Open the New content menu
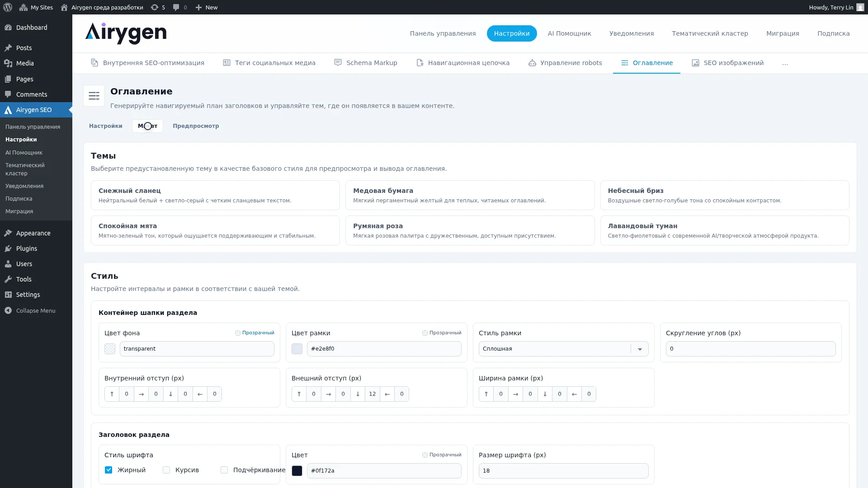This screenshot has width=868, height=488. point(207,7)
